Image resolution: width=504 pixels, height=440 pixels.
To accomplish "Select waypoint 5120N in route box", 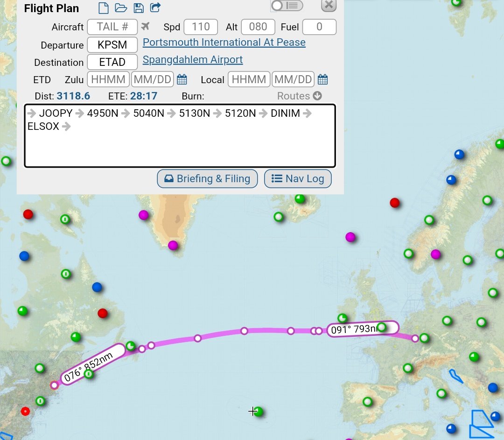I will (240, 113).
